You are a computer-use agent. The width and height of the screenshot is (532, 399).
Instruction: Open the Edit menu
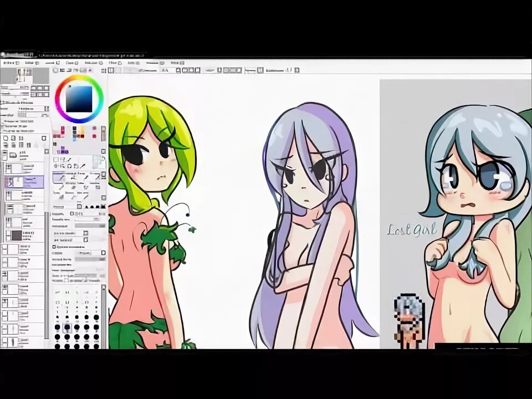tap(31, 63)
